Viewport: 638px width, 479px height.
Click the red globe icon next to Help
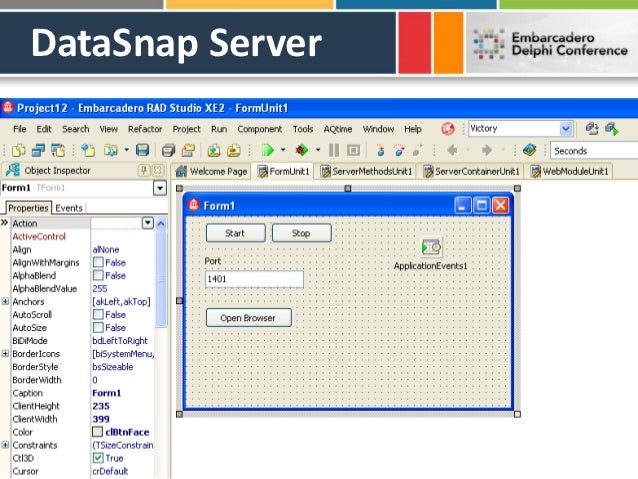point(448,129)
